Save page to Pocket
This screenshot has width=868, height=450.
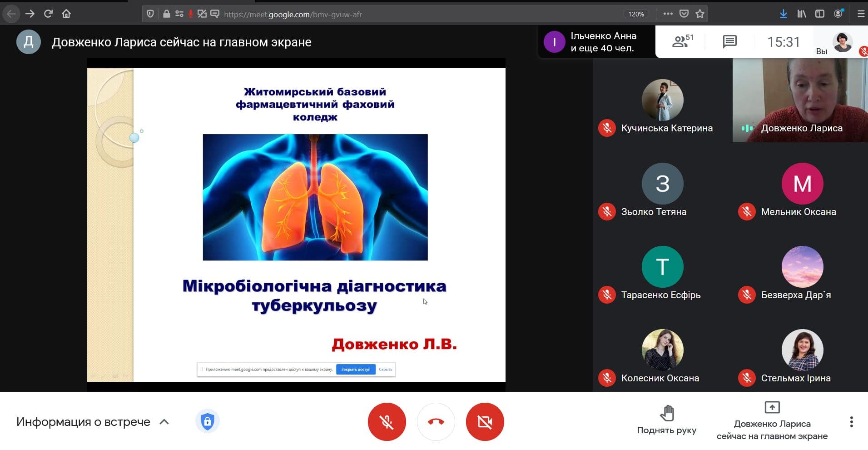click(x=684, y=14)
